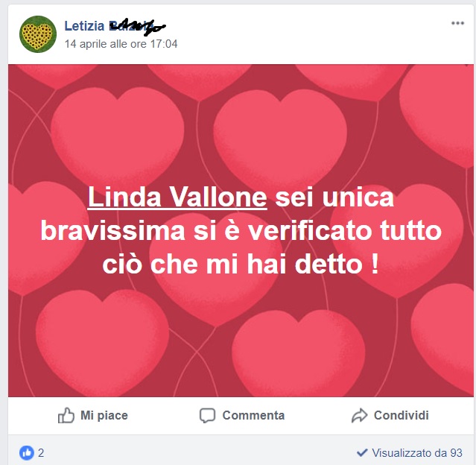Show who reacted via the count 2
The width and height of the screenshot is (476, 465).
click(41, 453)
